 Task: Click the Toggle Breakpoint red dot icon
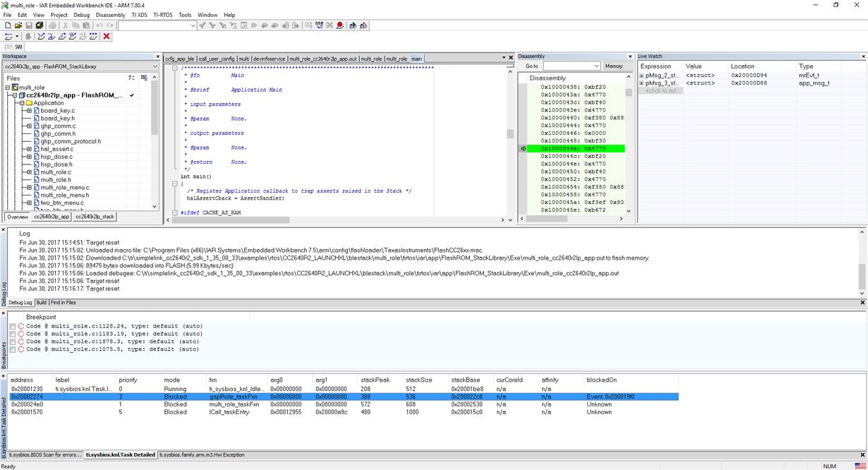click(x=339, y=25)
